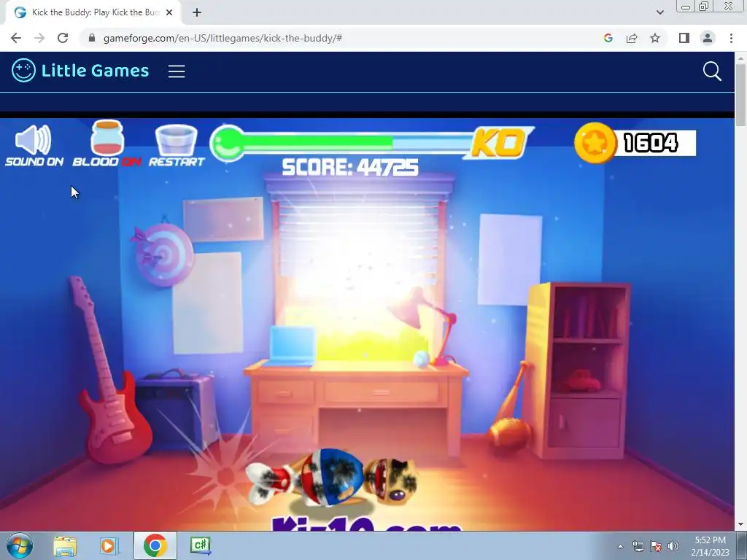Share this page icon
747x560 pixels.
coord(632,38)
